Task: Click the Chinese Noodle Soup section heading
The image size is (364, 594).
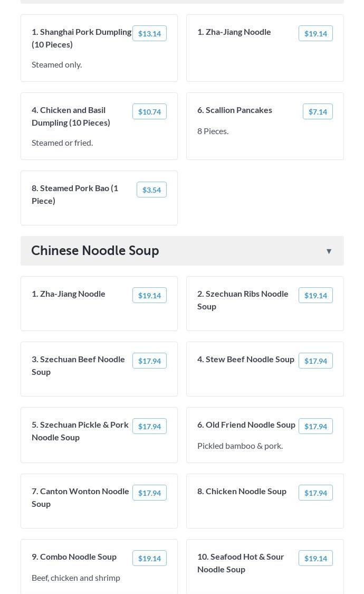Action: 95,251
